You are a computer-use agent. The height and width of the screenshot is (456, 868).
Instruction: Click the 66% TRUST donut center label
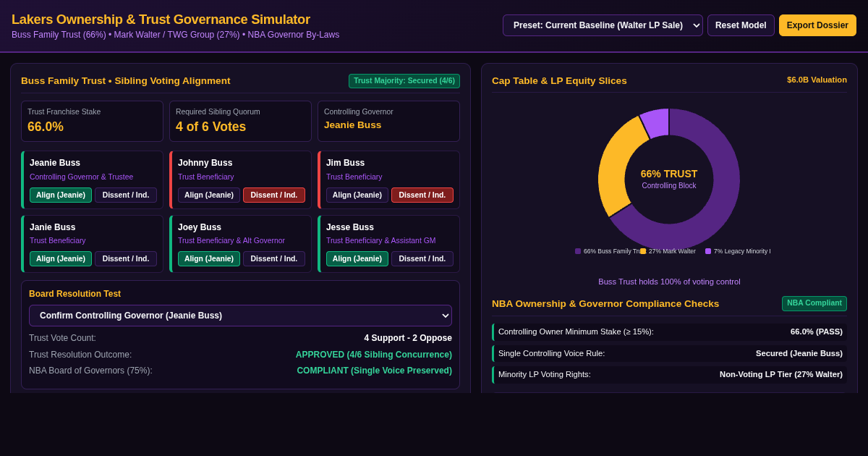669,174
